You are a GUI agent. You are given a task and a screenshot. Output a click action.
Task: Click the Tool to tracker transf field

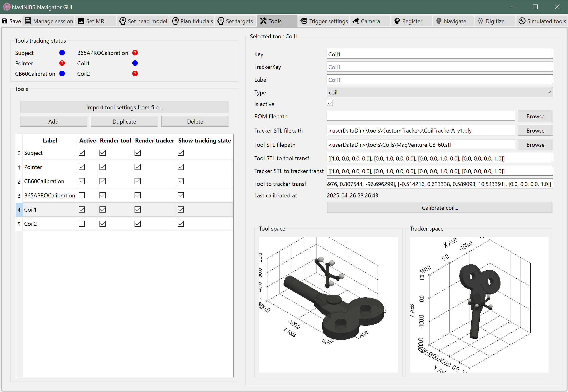440,184
